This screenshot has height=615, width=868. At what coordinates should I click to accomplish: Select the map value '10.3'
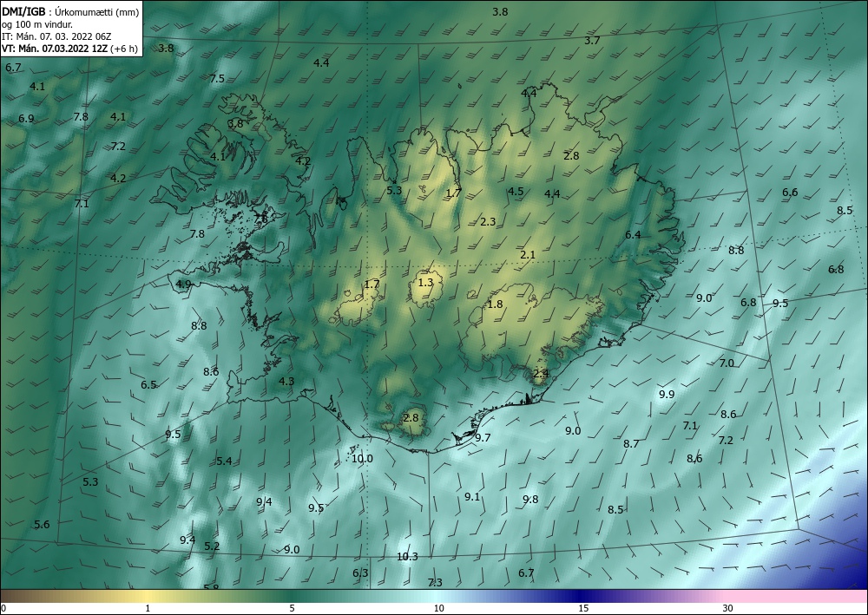click(407, 556)
